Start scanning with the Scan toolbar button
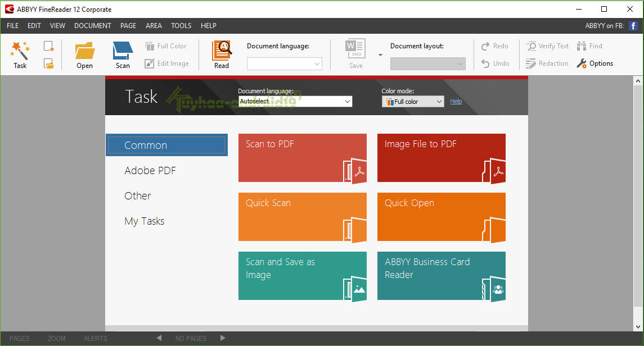This screenshot has height=346, width=644. [123, 55]
